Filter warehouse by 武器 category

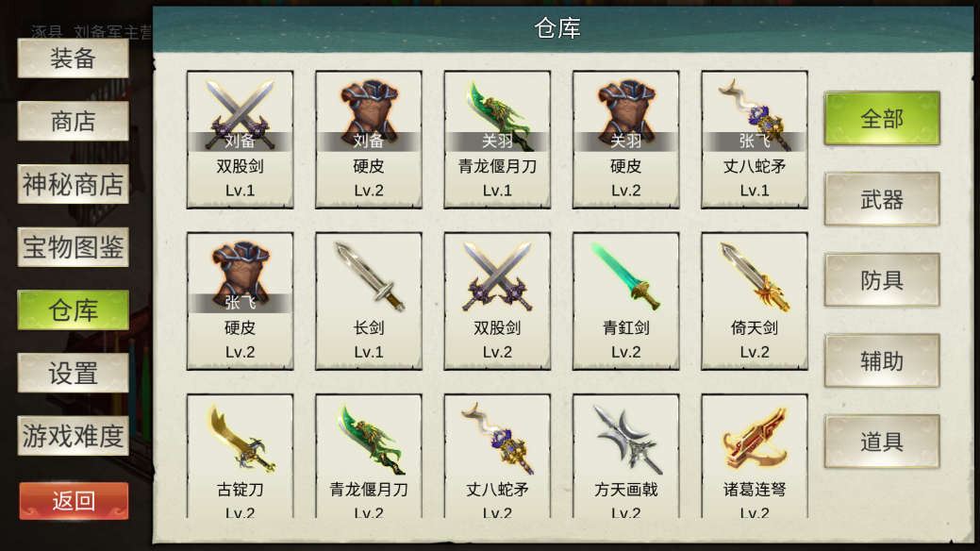[882, 199]
